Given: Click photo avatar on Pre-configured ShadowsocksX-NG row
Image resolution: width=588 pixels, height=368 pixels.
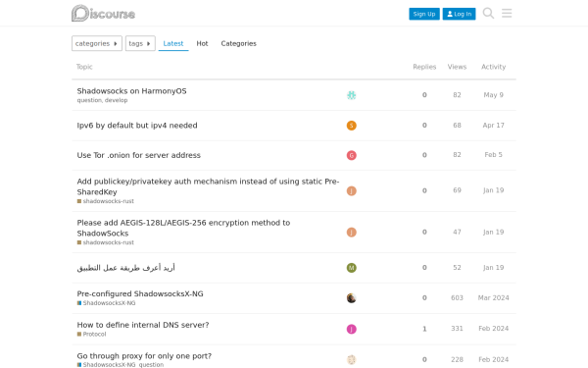Looking at the screenshot, I should (x=352, y=298).
